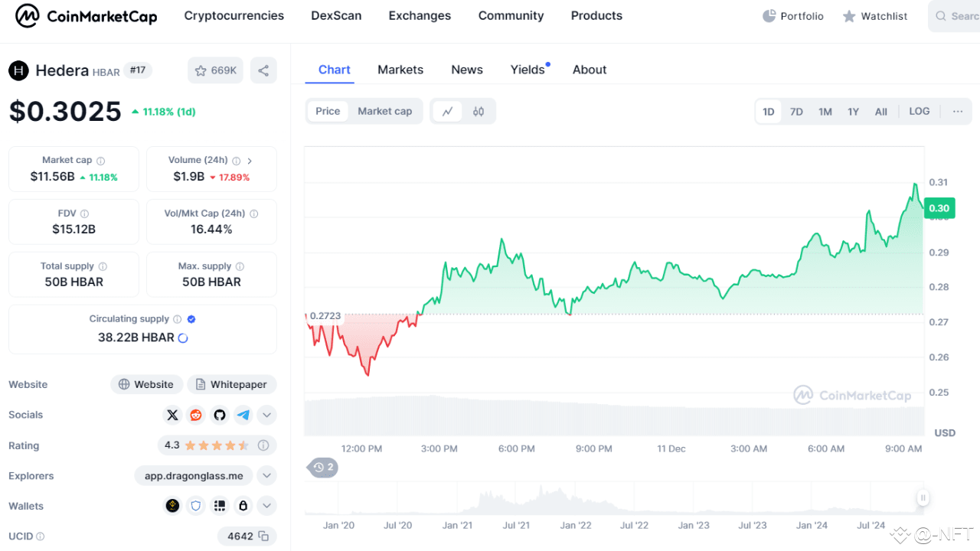
Task: Enable LOG scale on chart
Action: tap(919, 112)
